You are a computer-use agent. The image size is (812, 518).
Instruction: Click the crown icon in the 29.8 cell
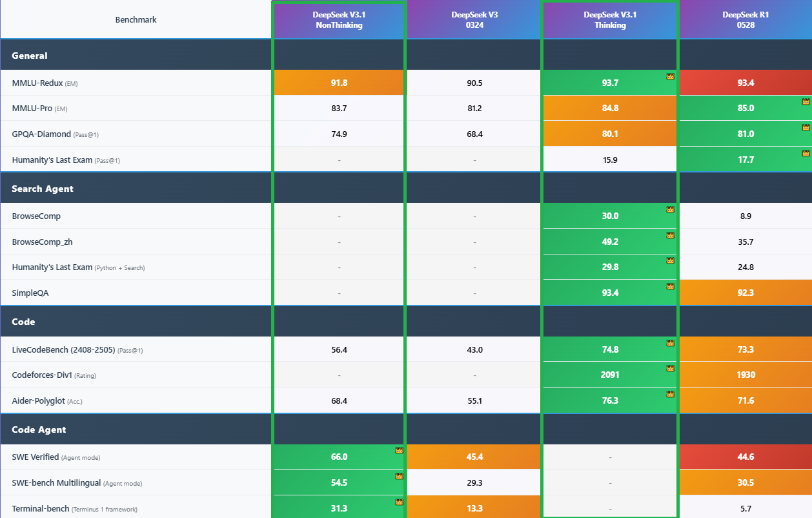[x=670, y=260]
